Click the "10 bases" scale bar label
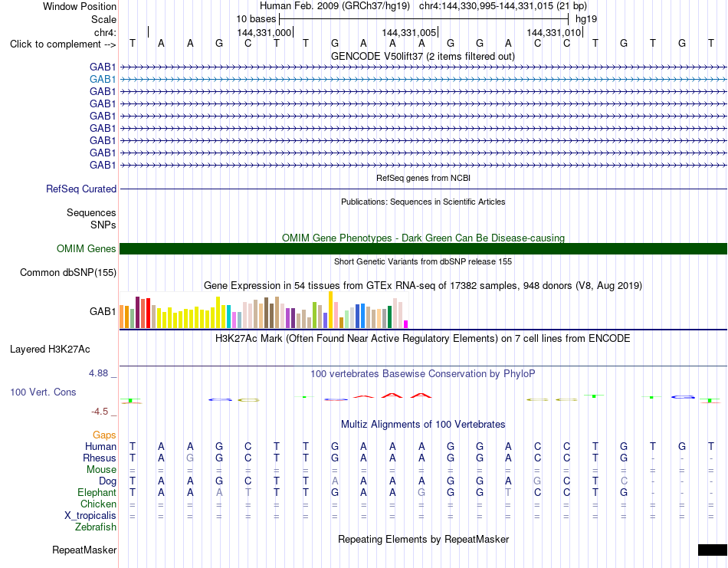This screenshot has width=728, height=568. [x=256, y=19]
